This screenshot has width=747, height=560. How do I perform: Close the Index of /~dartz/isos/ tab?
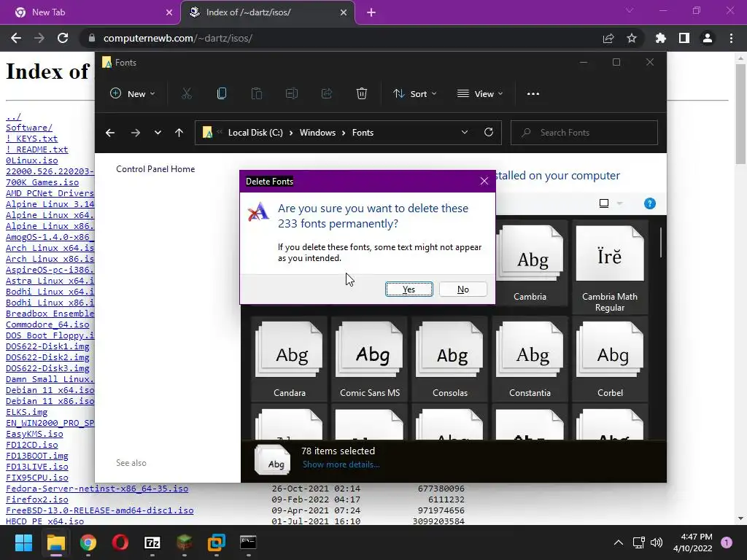pyautogui.click(x=344, y=12)
